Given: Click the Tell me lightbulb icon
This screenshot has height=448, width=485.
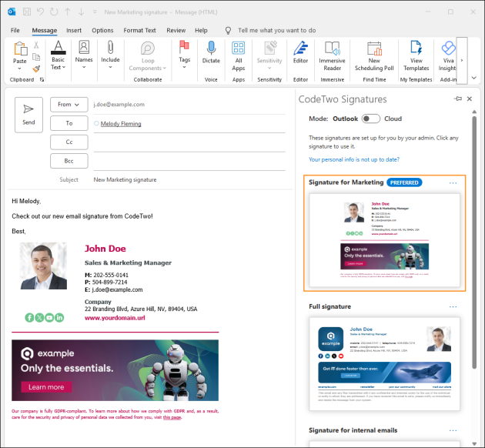Looking at the screenshot, I should pos(228,30).
